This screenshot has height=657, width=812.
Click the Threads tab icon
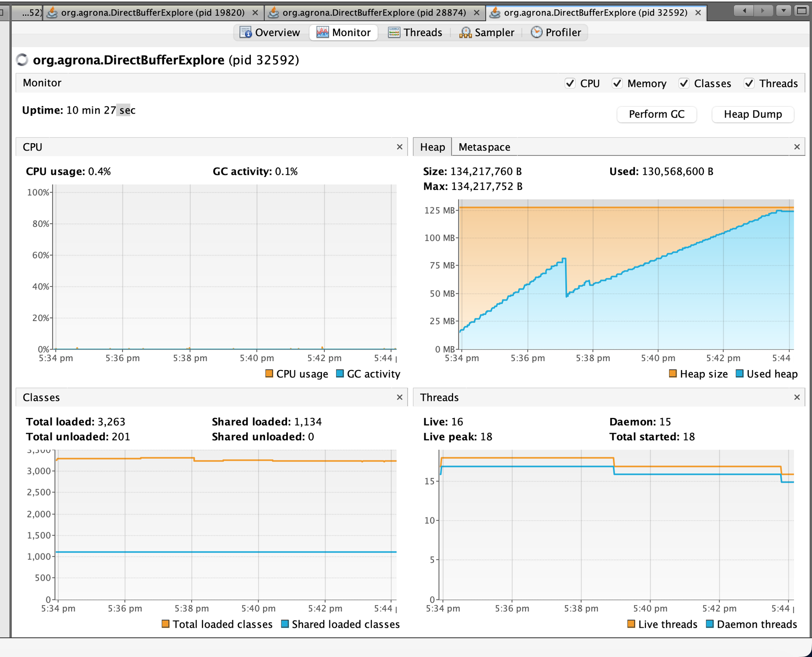click(394, 32)
